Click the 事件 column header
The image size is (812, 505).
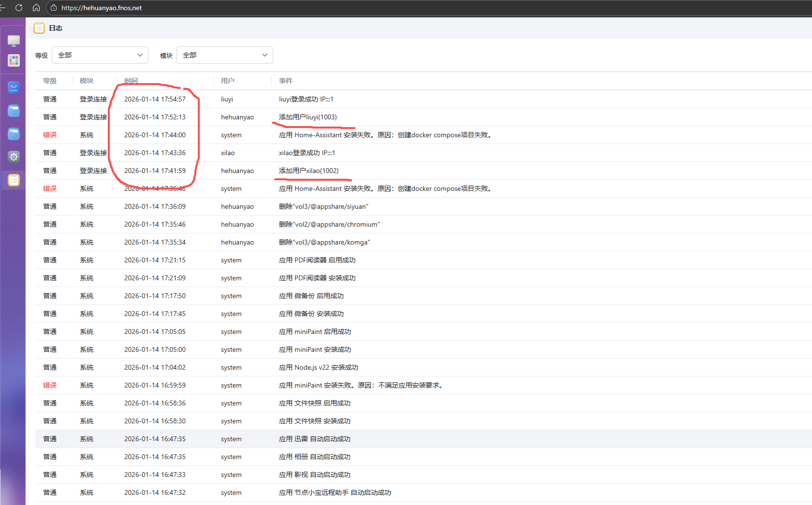click(x=286, y=81)
